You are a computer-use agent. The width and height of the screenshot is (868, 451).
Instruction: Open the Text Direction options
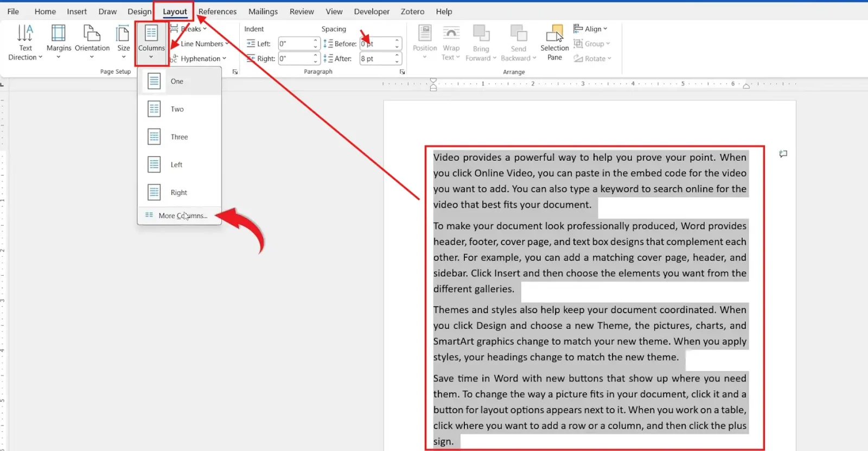tap(25, 42)
